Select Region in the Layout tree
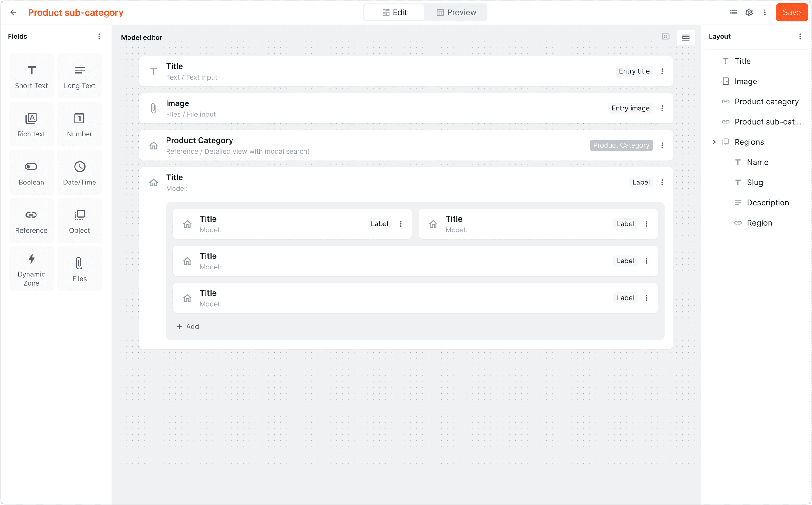Screen dimensions: 812x505 tap(759, 223)
